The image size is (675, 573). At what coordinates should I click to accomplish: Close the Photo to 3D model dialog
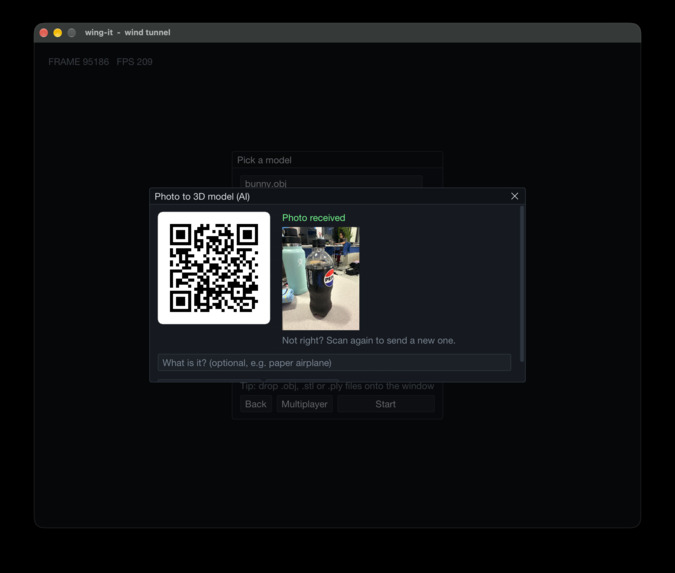coord(514,196)
